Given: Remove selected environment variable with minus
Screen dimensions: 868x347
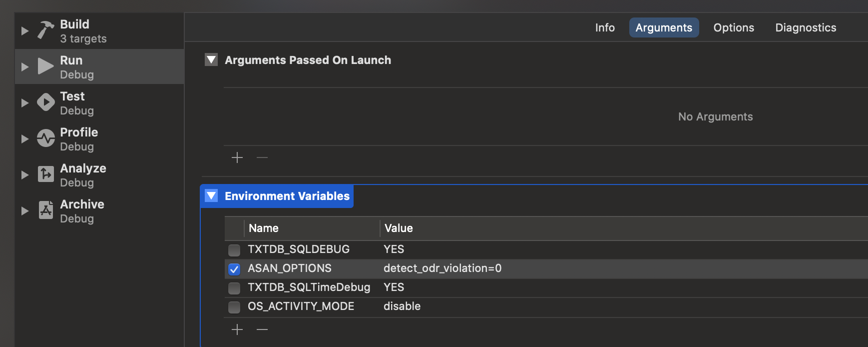Looking at the screenshot, I should coord(262,329).
